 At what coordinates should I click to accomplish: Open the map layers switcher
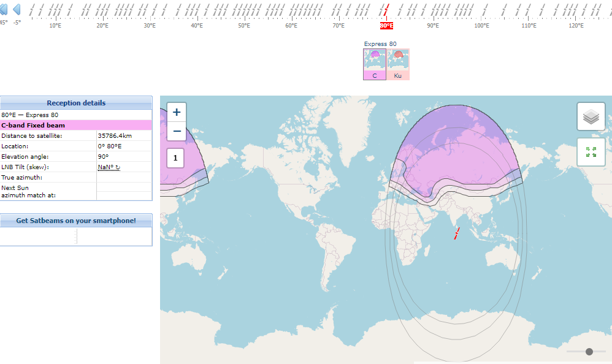(591, 116)
